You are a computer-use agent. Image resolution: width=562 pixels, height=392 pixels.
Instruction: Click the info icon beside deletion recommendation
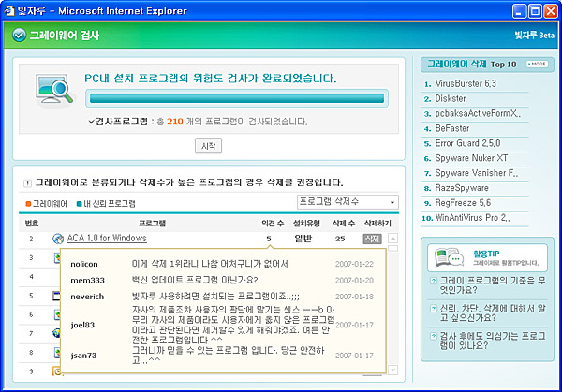tap(27, 183)
